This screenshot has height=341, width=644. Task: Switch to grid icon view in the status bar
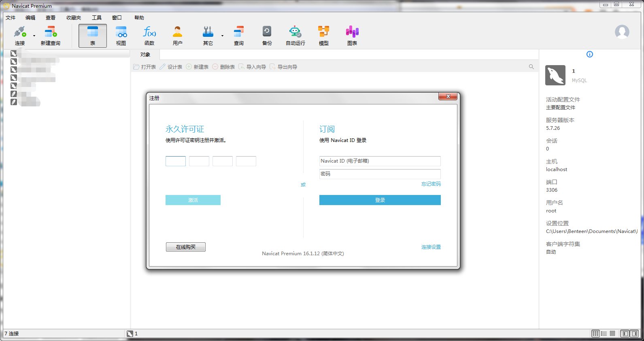(595, 333)
